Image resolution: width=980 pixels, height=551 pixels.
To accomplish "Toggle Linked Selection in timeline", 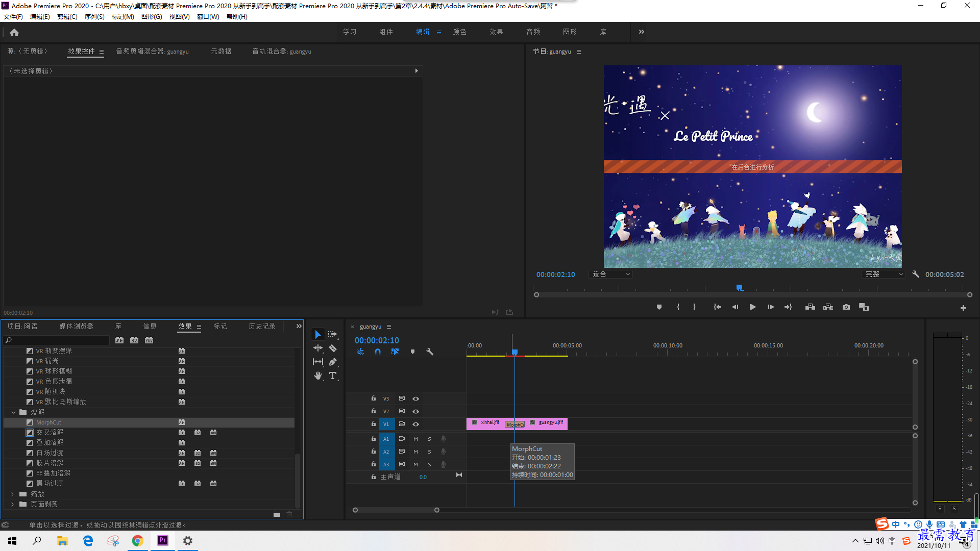I will [395, 352].
